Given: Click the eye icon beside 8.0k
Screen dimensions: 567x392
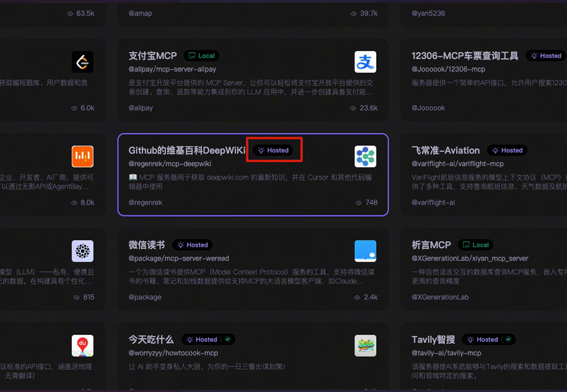Looking at the screenshot, I should [74, 203].
